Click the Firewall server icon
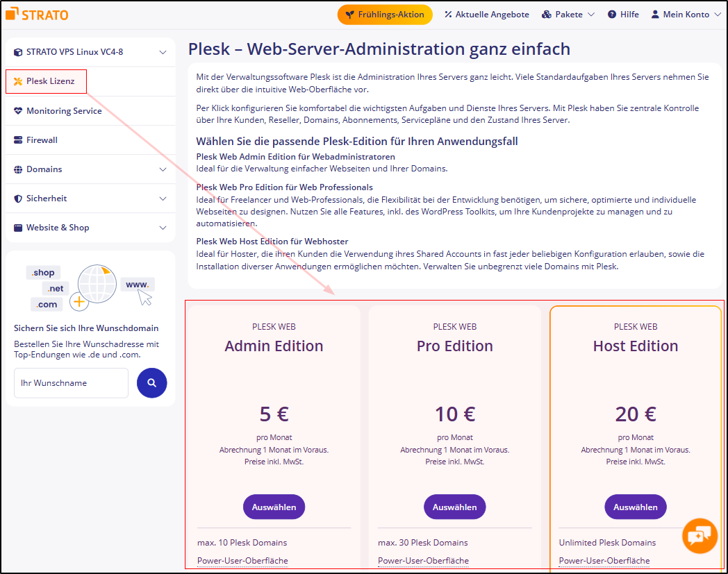 pyautogui.click(x=18, y=140)
